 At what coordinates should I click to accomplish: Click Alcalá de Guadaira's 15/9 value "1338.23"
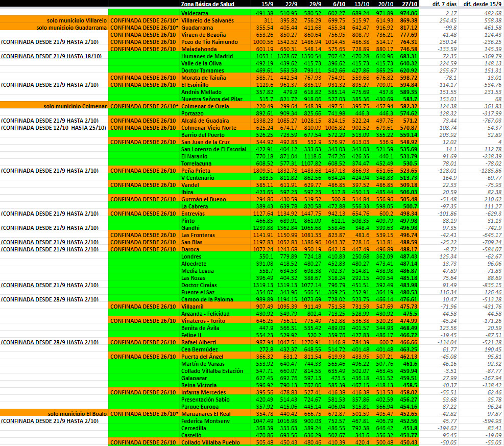263,121
